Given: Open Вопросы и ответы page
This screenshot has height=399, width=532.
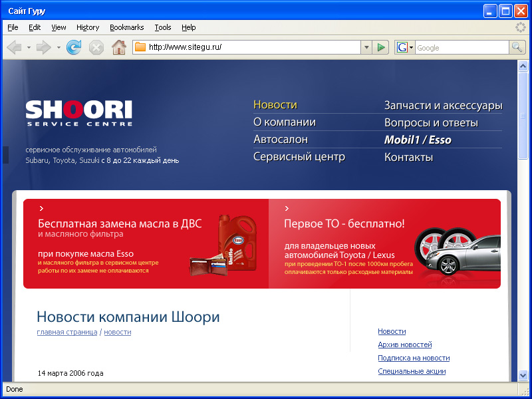Looking at the screenshot, I should (x=431, y=123).
